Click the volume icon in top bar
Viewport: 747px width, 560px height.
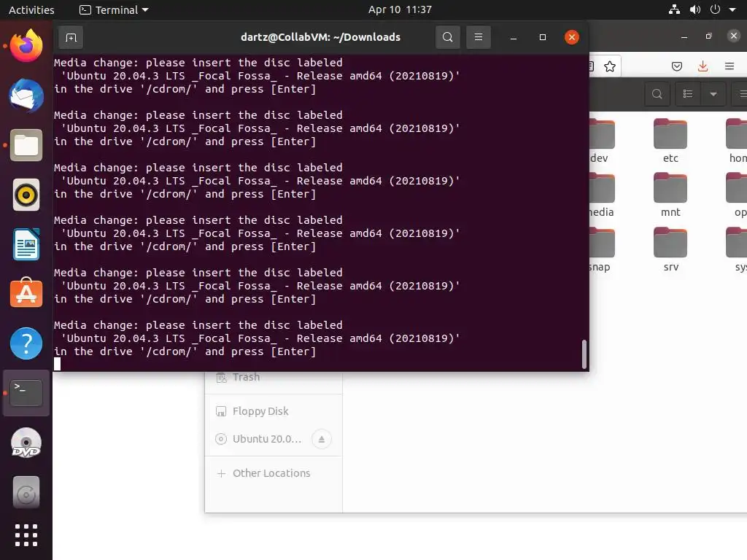tap(695, 9)
